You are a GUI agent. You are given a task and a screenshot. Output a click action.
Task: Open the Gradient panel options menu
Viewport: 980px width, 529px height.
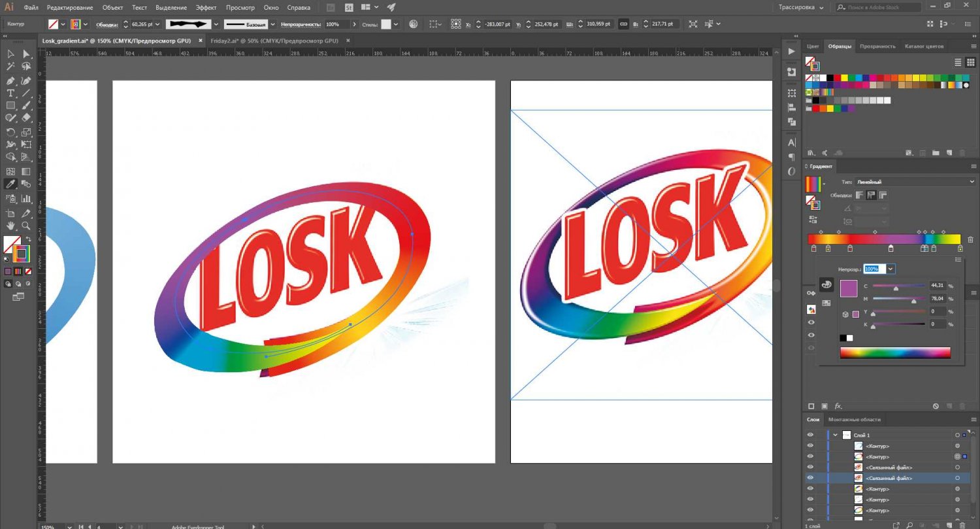point(972,166)
